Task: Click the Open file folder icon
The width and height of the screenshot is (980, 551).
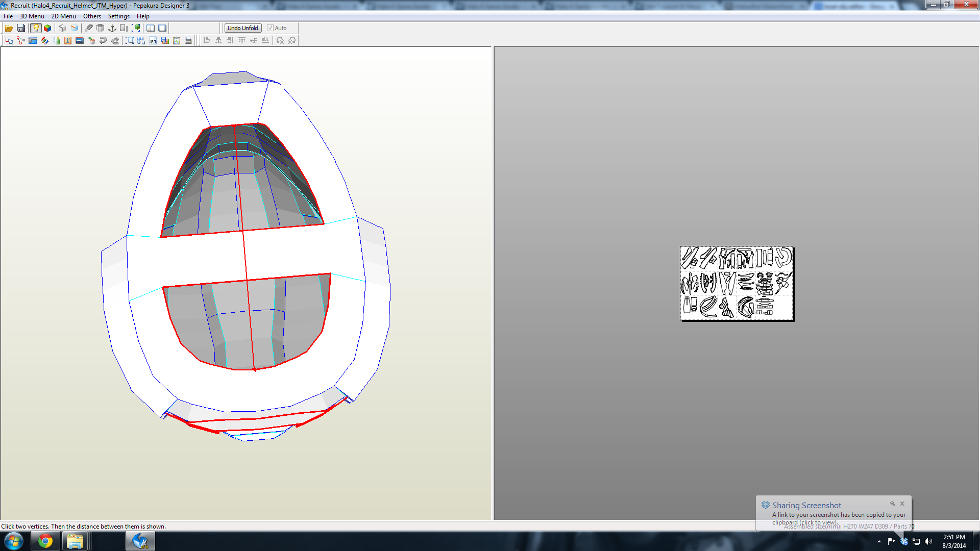Action: pyautogui.click(x=9, y=28)
